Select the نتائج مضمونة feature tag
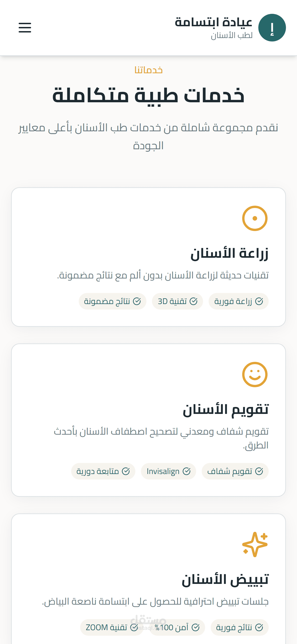The image size is (297, 644). 112,301
